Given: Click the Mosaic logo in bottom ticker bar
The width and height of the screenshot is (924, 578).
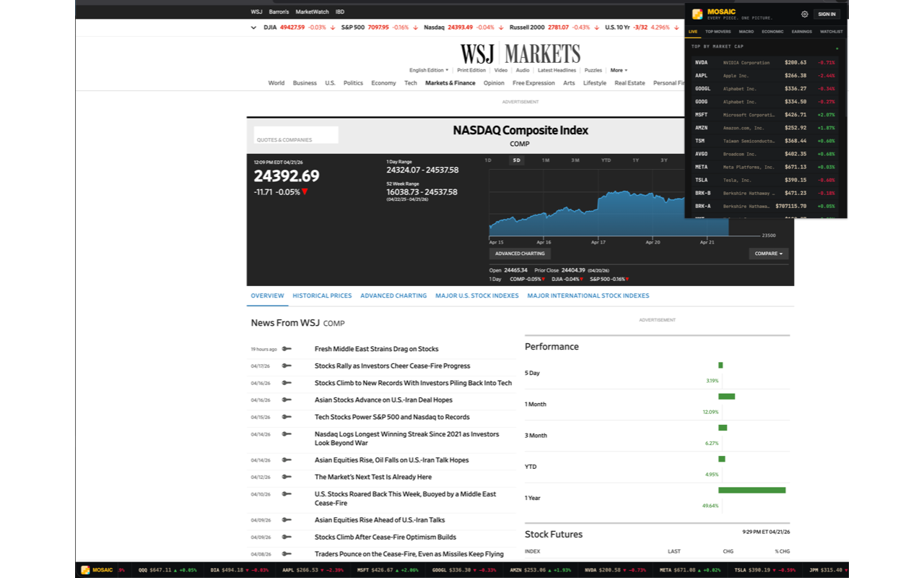Looking at the screenshot, I should click(x=85, y=570).
